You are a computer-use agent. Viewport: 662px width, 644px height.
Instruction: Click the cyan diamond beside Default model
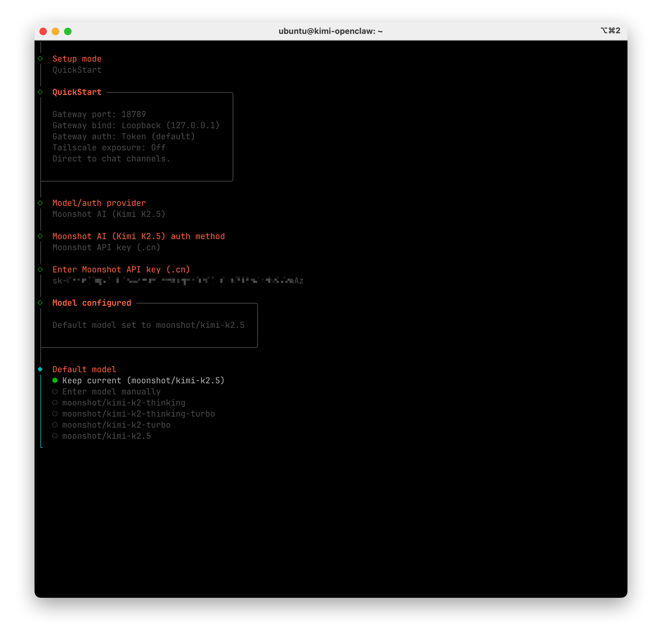pyautogui.click(x=40, y=369)
